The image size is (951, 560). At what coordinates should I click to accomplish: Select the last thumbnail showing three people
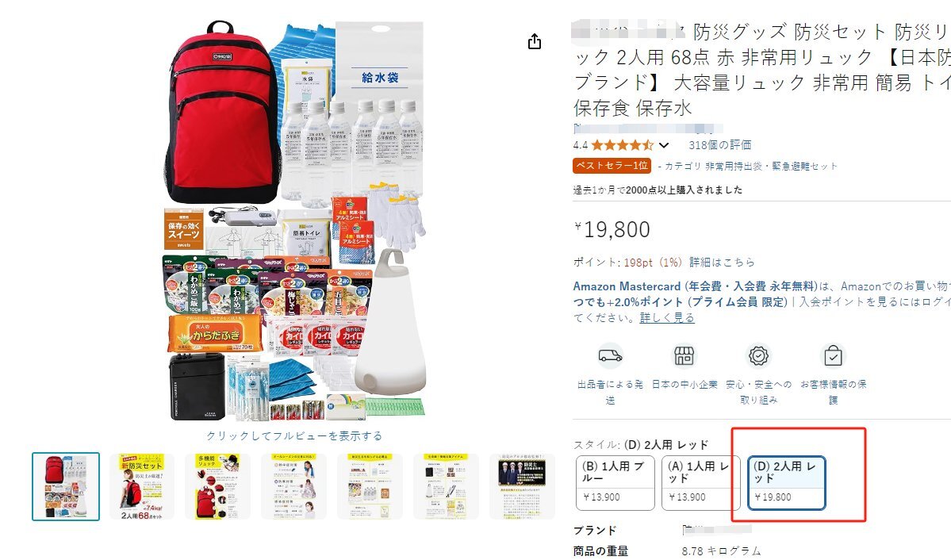[x=522, y=486]
